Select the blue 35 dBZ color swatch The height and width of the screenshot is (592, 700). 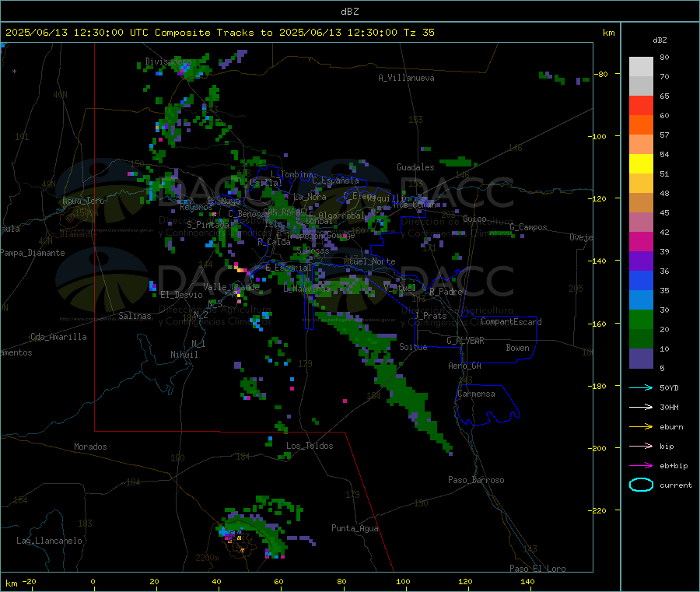click(641, 280)
